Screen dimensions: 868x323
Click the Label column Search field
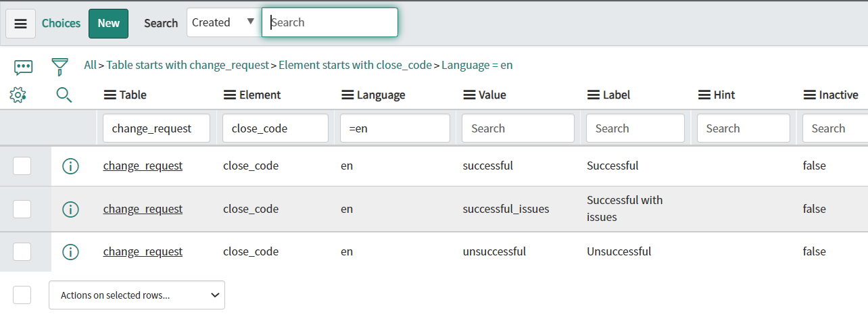(635, 128)
